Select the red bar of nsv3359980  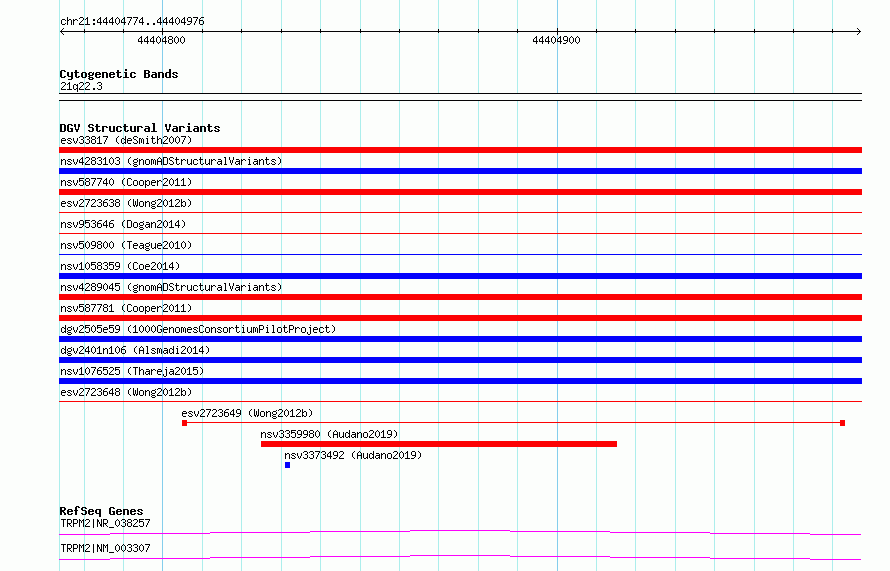tap(439, 444)
